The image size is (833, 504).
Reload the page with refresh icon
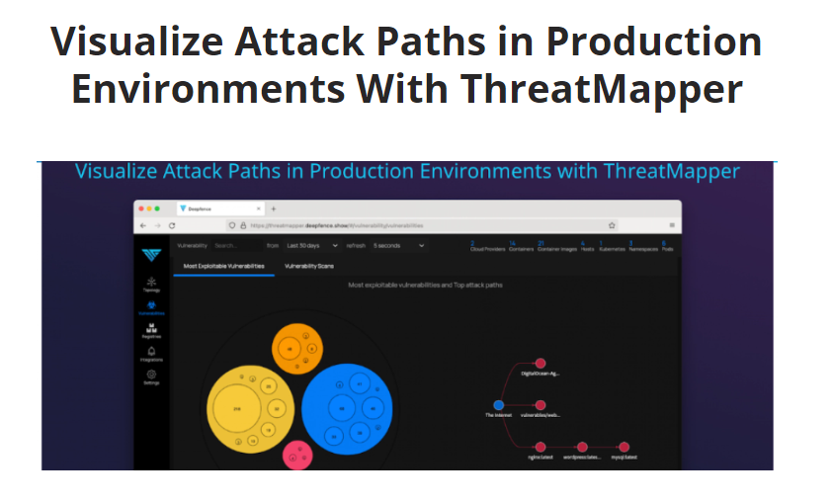tap(172, 225)
